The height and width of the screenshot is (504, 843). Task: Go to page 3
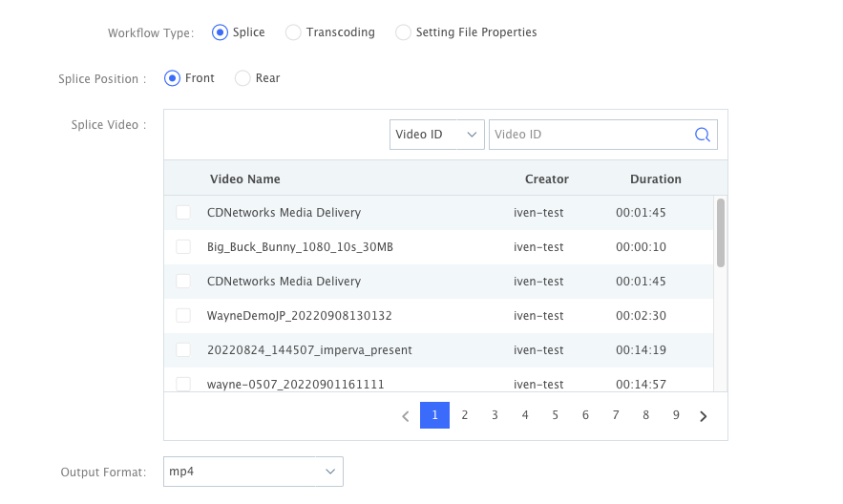click(x=495, y=415)
